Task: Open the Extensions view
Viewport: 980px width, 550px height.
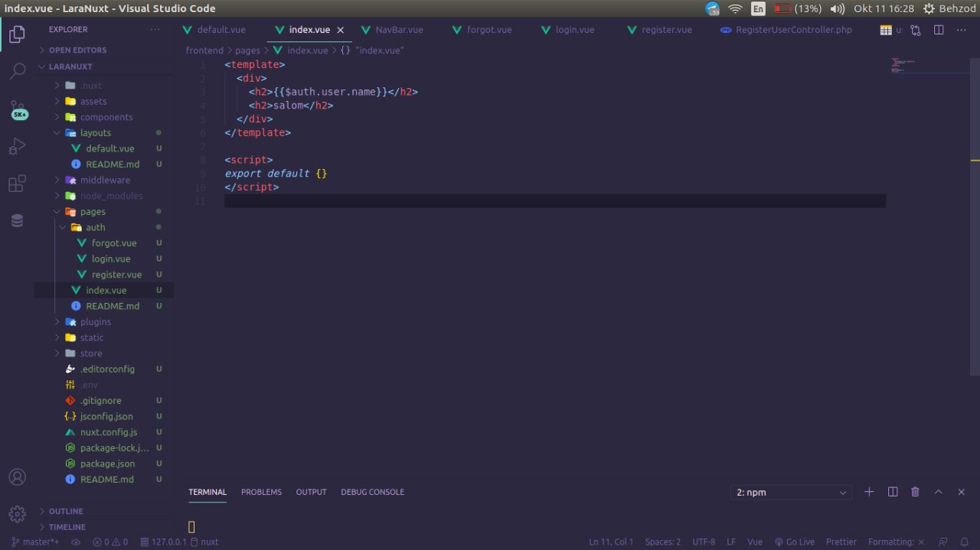Action: [17, 184]
